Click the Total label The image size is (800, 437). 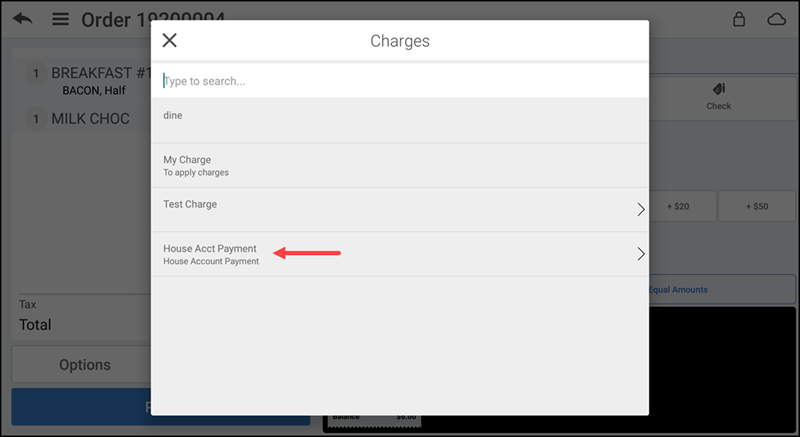pos(35,325)
